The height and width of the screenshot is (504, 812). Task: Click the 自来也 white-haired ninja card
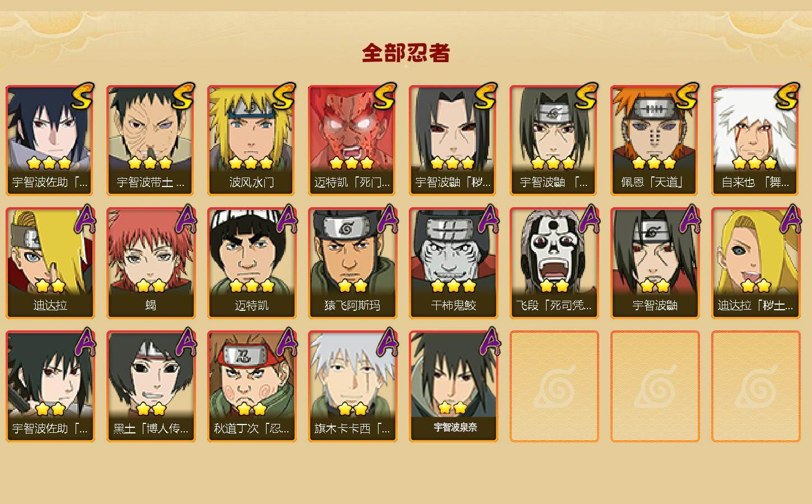[755, 140]
